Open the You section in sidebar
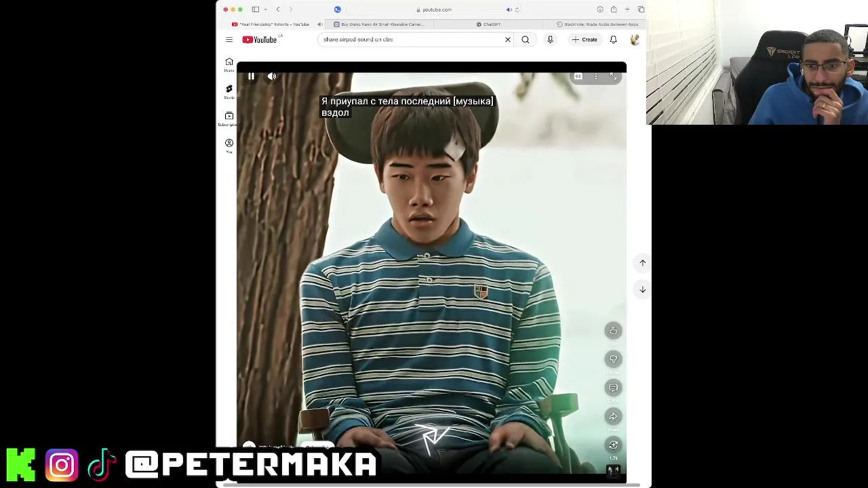Viewport: 868px width, 488px height. 229,146
